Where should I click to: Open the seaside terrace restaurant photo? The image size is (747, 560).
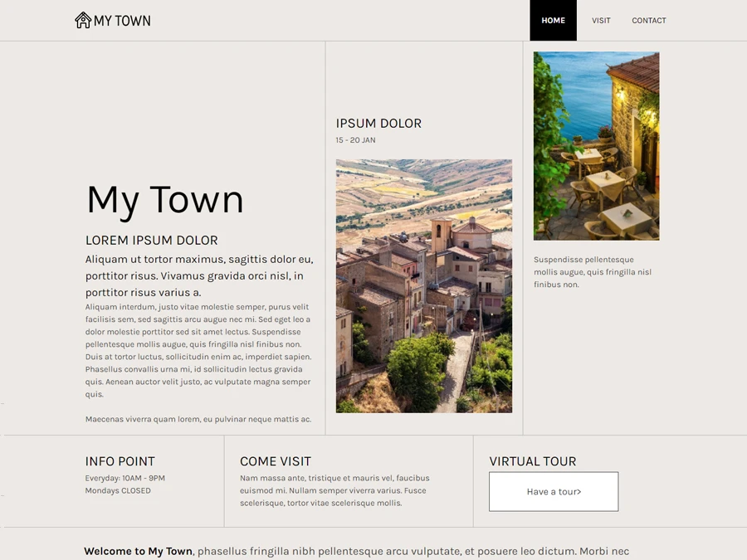[596, 146]
